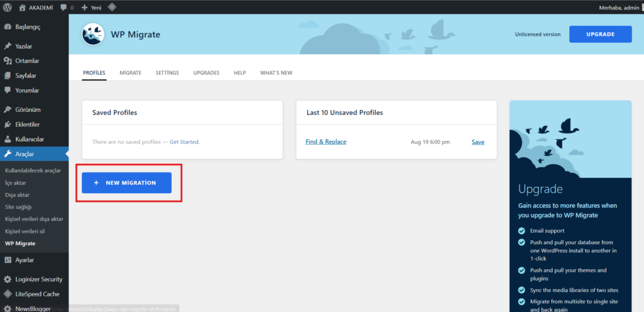Open WP Migrate submenu item
The height and width of the screenshot is (312, 644).
pyautogui.click(x=20, y=243)
